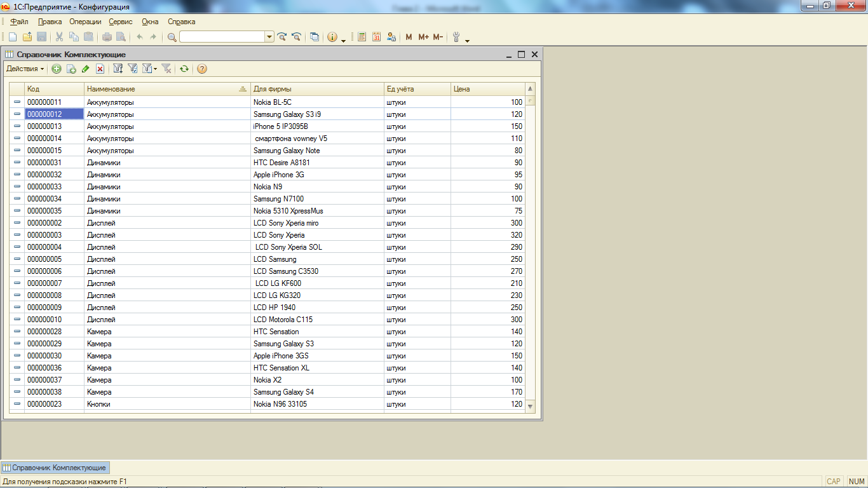Open the Действия dropdown menu
Viewport: 868px width, 488px height.
tap(25, 69)
